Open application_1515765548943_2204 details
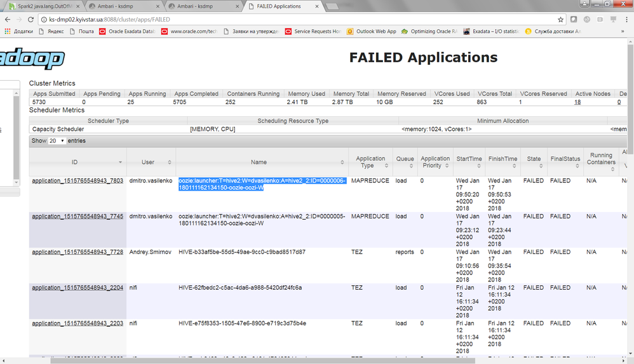The width and height of the screenshot is (634, 364). click(78, 288)
